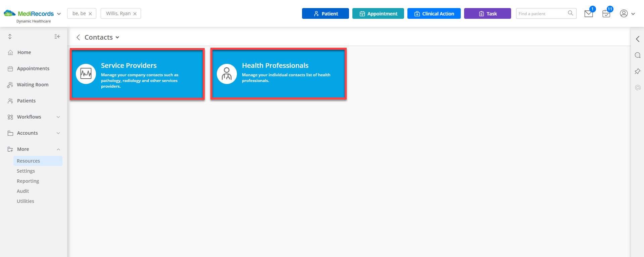Image resolution: width=644 pixels, height=257 pixels.
Task: Switch to the 'be, be' patient tab
Action: click(x=79, y=13)
